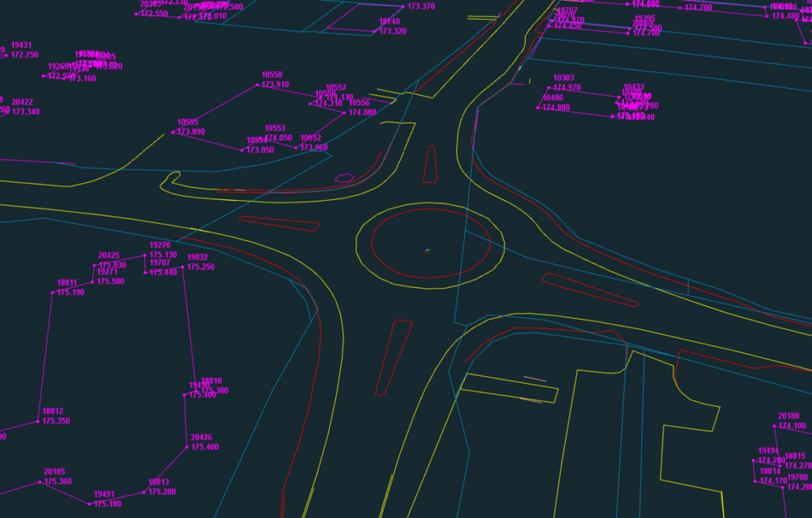Select point label 19707
Image resolution: width=812 pixels, height=518 pixels.
160,263
